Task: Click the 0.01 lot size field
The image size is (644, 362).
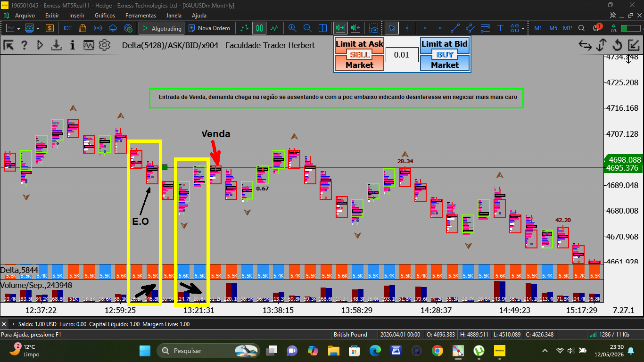Action: point(402,55)
